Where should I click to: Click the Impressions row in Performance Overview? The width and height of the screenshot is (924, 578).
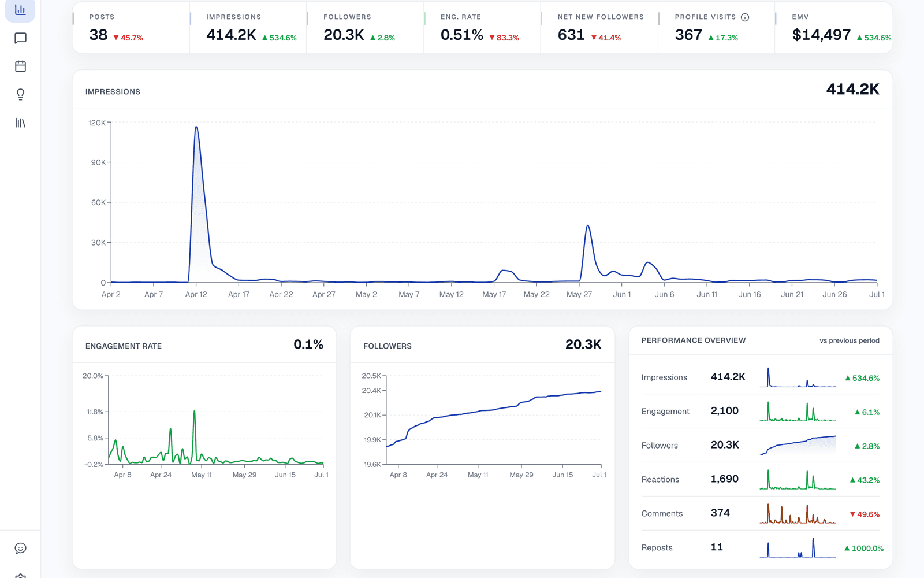[761, 377]
